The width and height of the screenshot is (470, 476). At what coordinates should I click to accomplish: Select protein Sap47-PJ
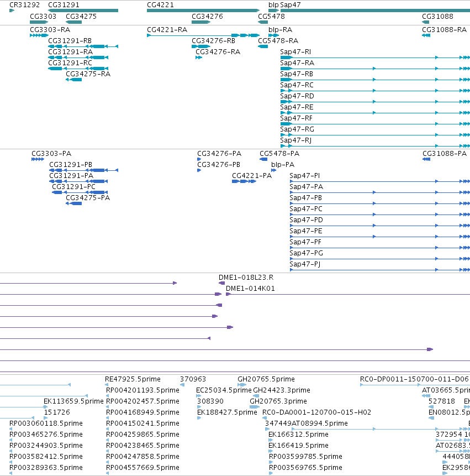pos(305,264)
